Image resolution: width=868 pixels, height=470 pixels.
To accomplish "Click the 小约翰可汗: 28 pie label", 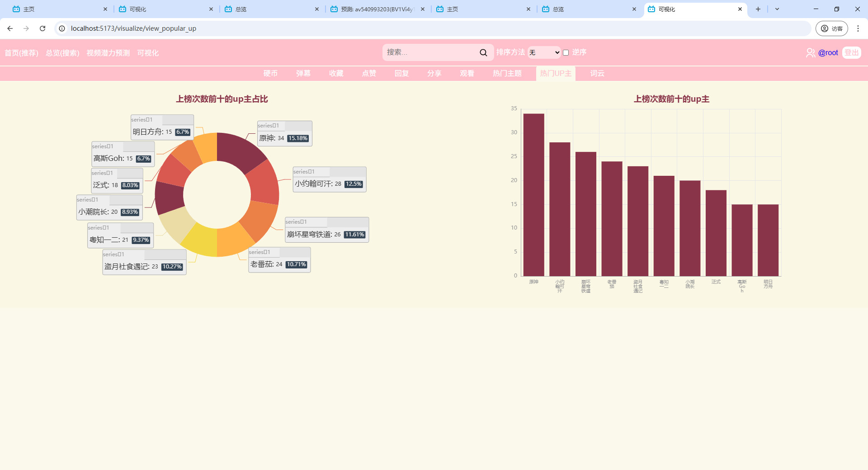I will [330, 179].
